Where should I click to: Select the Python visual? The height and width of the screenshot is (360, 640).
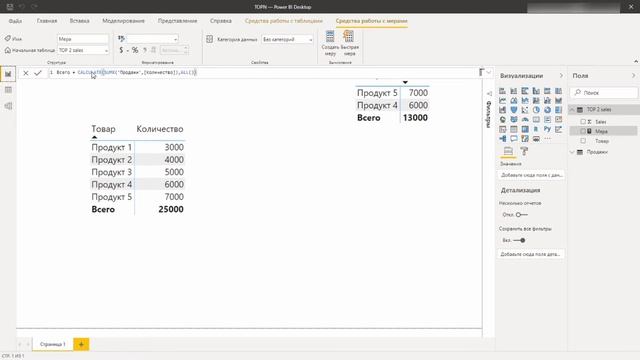(547, 129)
